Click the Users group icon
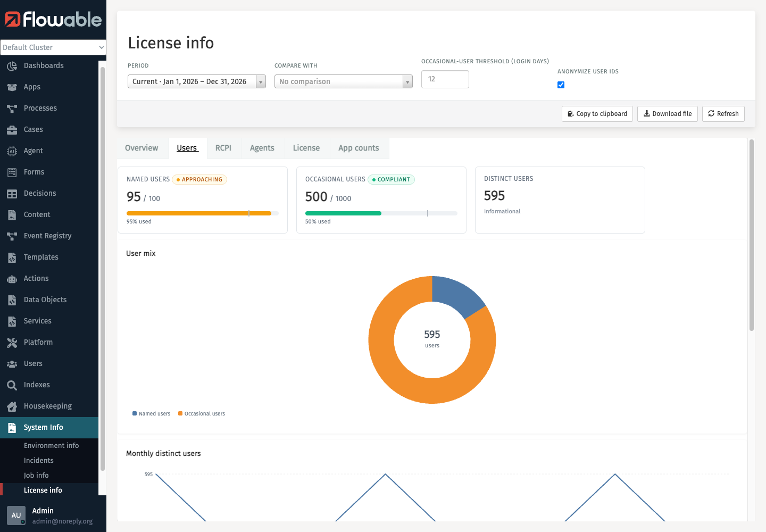Screen dimensions: 766x532 [x=12, y=364]
